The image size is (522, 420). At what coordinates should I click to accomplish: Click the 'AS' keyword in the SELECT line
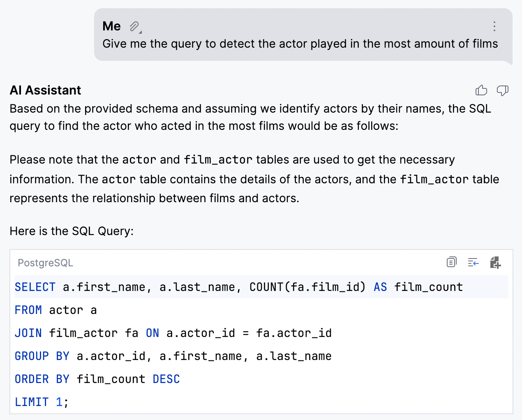tap(380, 287)
